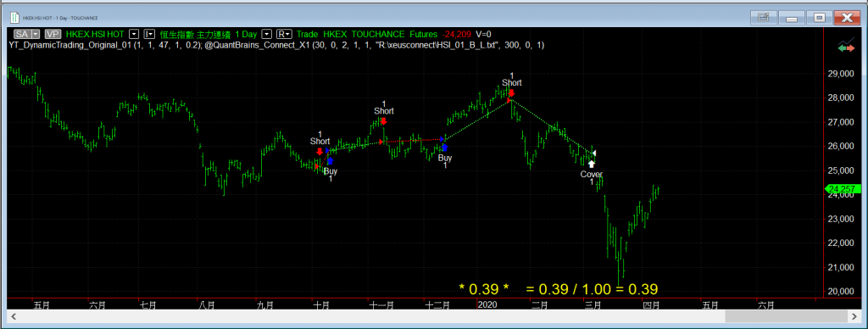Open the resolution dropdown after 1 Day
The image size is (868, 329).
coord(266,34)
